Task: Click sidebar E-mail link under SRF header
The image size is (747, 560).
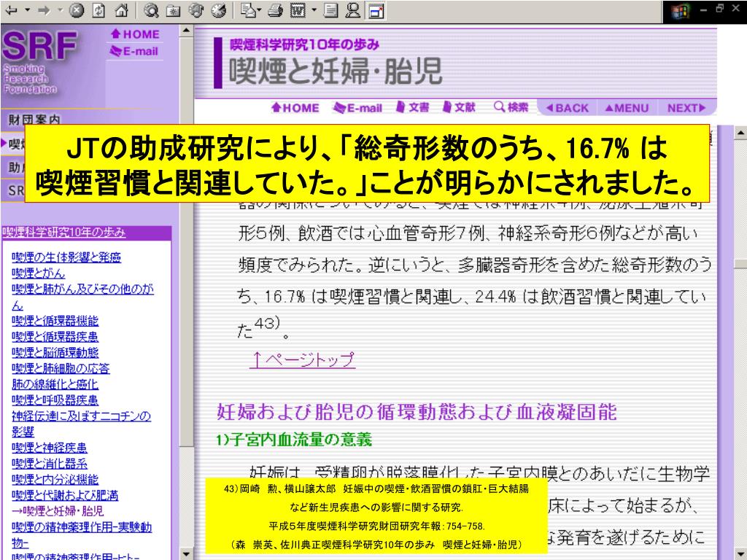Action: point(134,52)
